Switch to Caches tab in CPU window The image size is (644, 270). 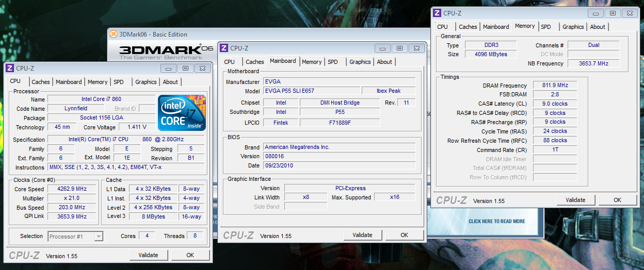(41, 82)
